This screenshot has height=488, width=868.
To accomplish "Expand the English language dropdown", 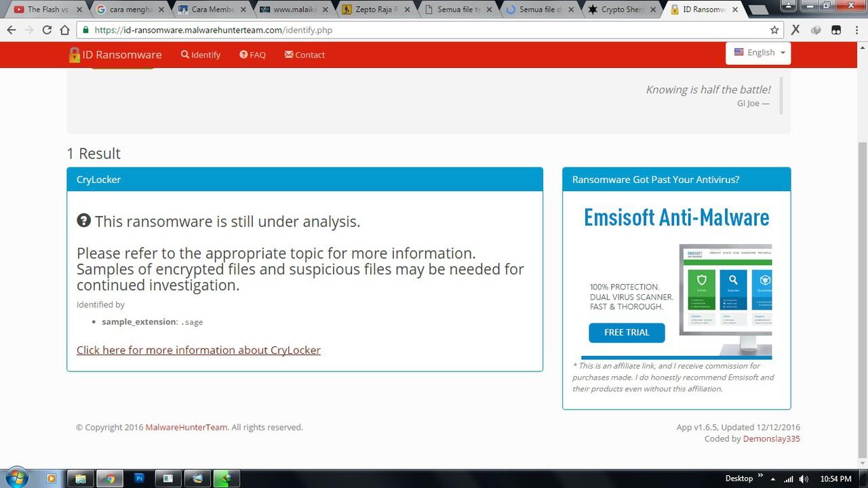I will [759, 53].
